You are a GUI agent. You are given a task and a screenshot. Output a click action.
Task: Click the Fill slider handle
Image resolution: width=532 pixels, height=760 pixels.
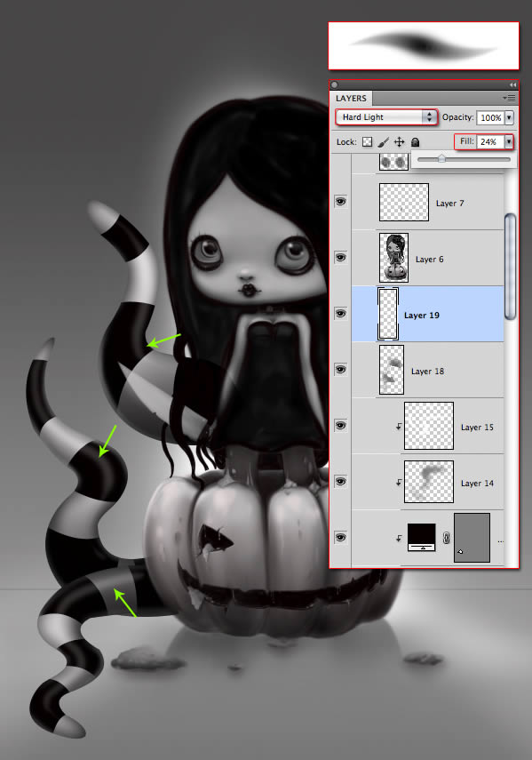(441, 158)
